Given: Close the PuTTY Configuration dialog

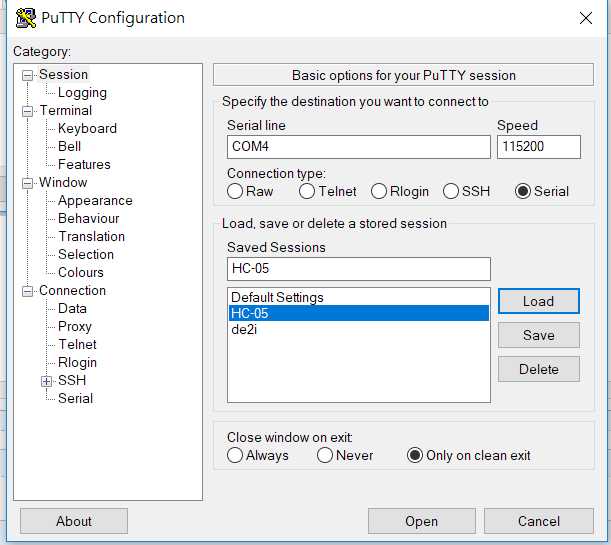Looking at the screenshot, I should [586, 18].
